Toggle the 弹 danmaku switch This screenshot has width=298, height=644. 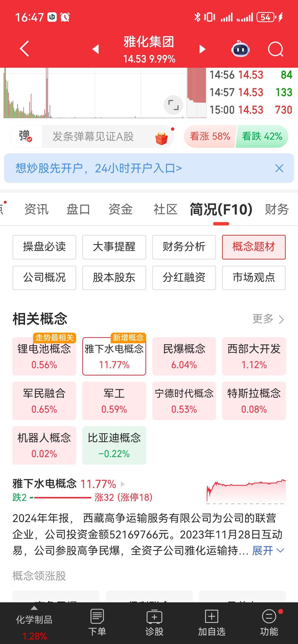tap(26, 137)
